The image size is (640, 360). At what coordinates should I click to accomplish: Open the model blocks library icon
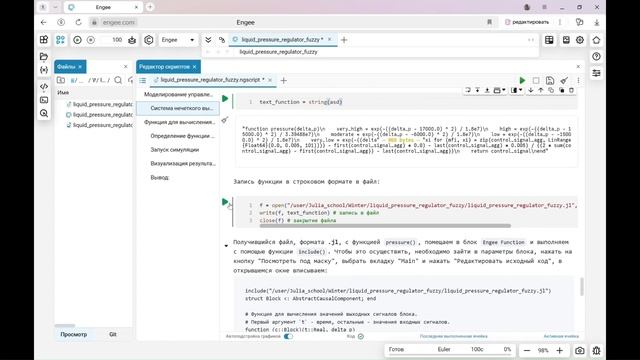[x=60, y=40]
